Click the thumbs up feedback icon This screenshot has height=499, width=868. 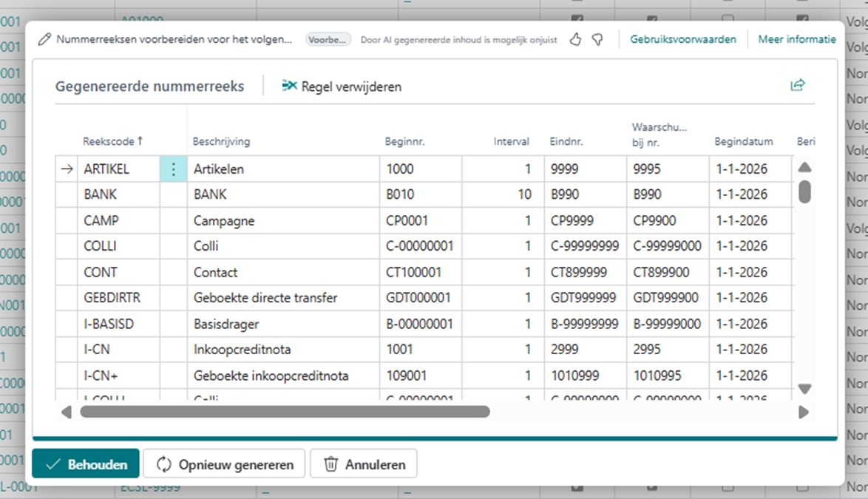coord(576,40)
